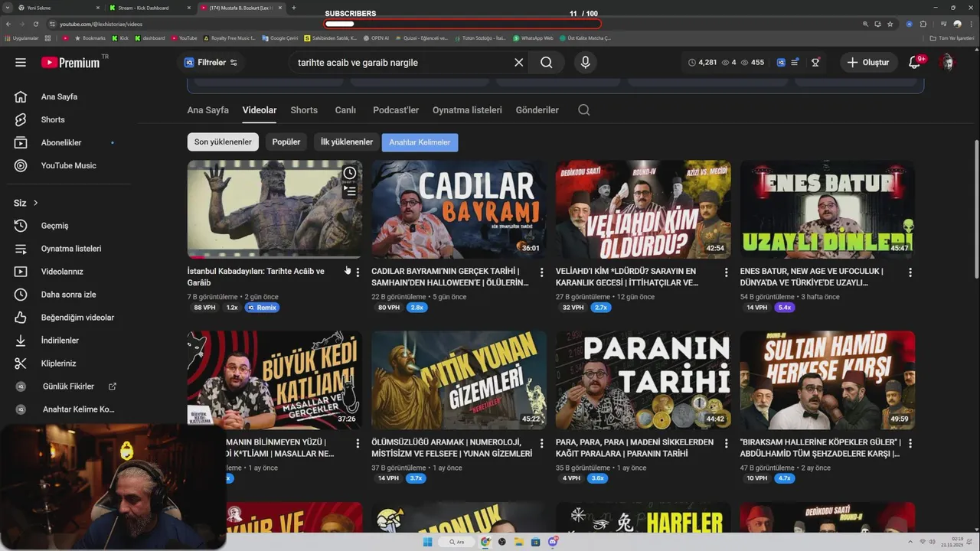Click the Windows Start button

427,542
